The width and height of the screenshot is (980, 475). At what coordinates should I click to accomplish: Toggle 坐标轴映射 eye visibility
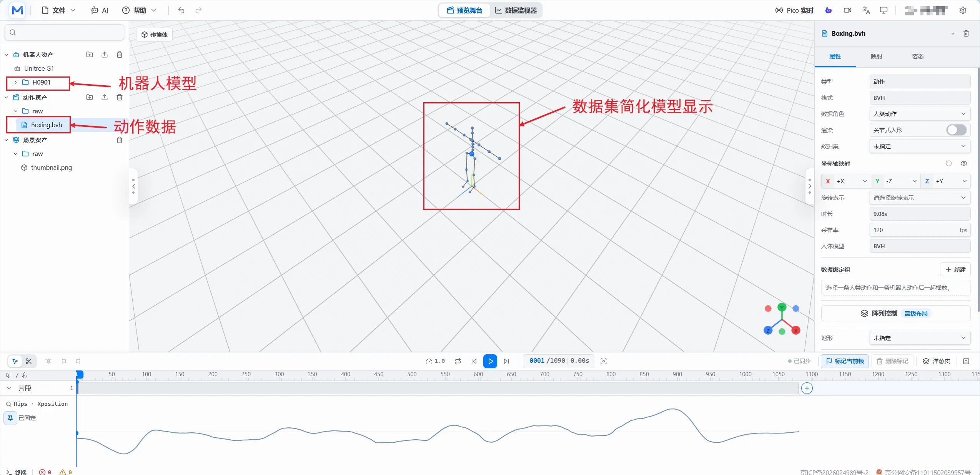click(x=964, y=163)
